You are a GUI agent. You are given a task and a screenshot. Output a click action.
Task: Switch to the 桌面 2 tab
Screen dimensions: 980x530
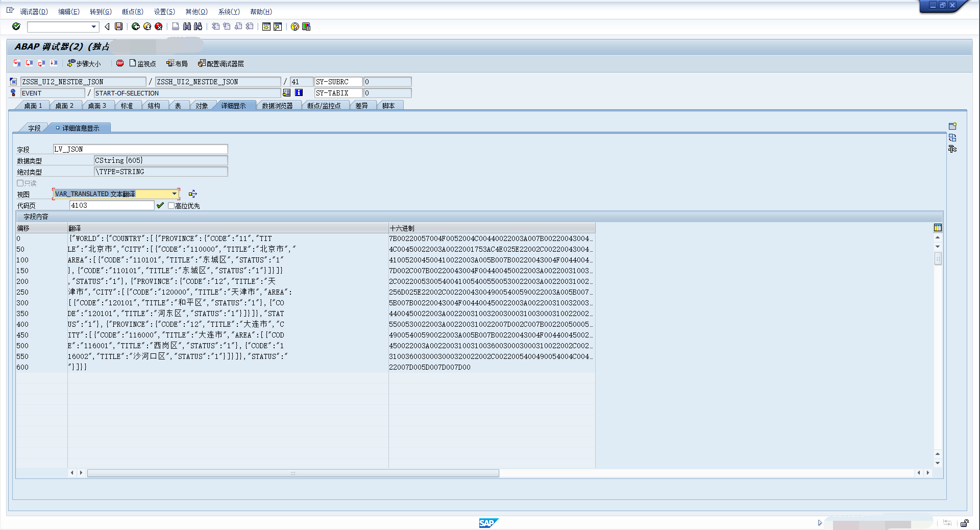click(x=64, y=106)
